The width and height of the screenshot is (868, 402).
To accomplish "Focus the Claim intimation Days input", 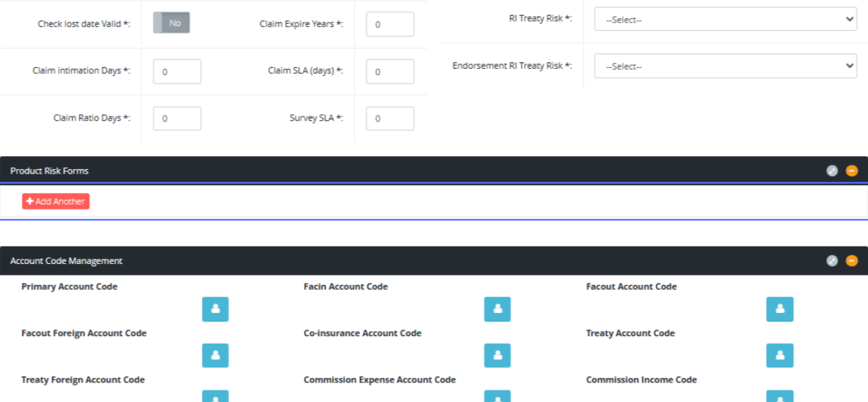I will coord(177,72).
